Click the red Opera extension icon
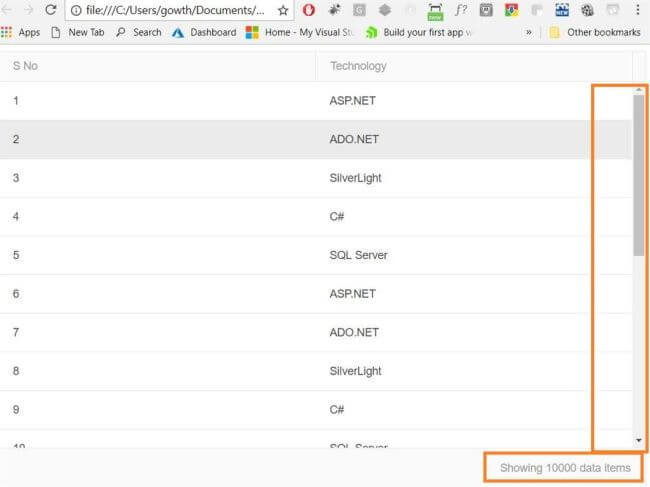Viewport: 650px width, 487px height. pyautogui.click(x=309, y=11)
